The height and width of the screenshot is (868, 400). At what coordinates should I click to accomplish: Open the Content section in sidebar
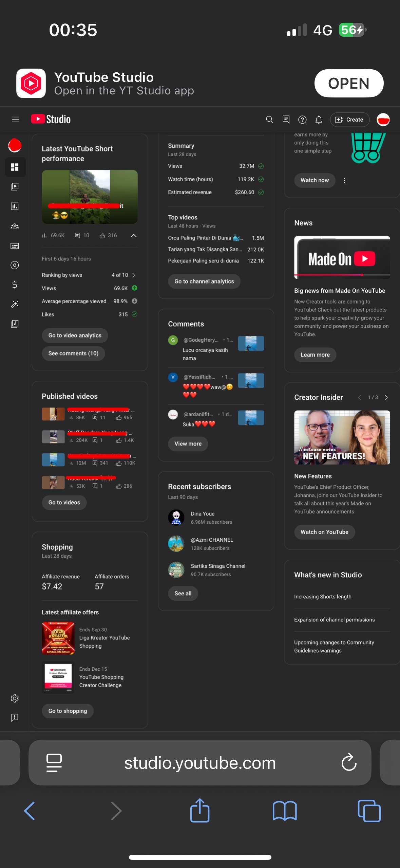click(x=15, y=186)
